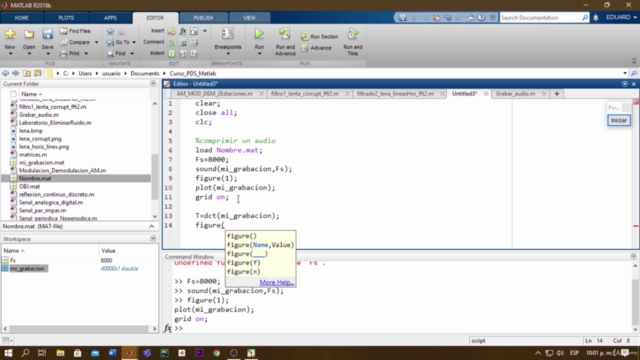Open the AM_MOD_DEM_2Estaciones.m editor tab
This screenshot has height=360, width=640.
point(215,94)
